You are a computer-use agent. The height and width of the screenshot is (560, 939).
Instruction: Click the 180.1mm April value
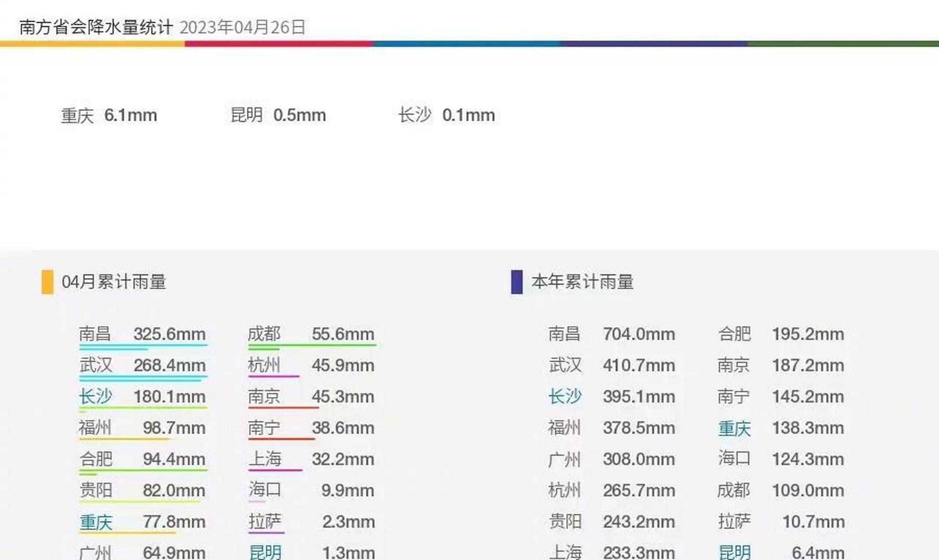tap(169, 397)
